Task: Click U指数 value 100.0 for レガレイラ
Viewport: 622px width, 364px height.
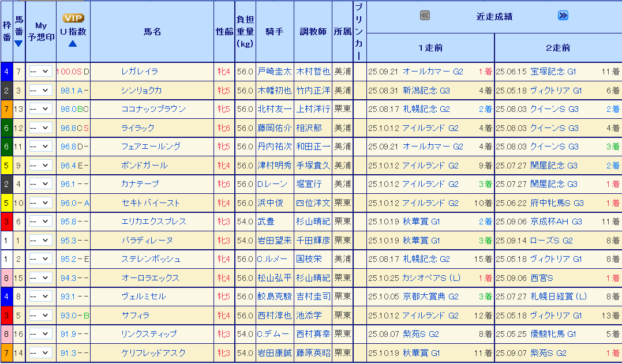Action: click(66, 72)
